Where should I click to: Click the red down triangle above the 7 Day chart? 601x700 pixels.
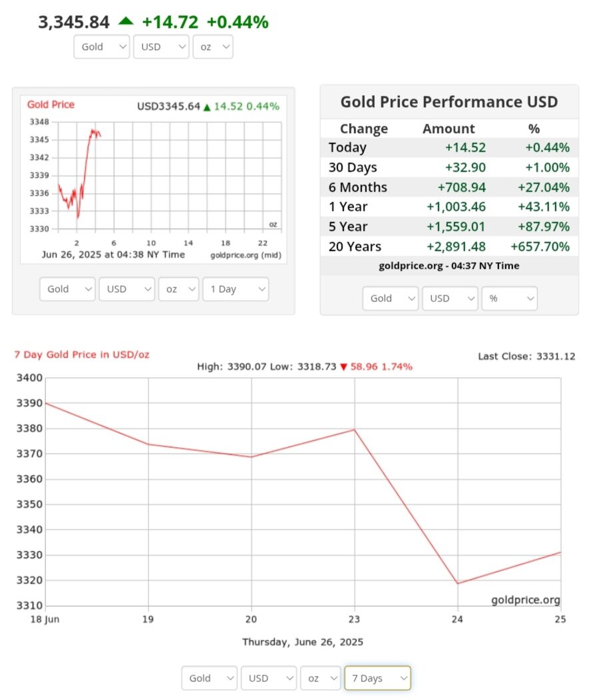pyautogui.click(x=343, y=367)
